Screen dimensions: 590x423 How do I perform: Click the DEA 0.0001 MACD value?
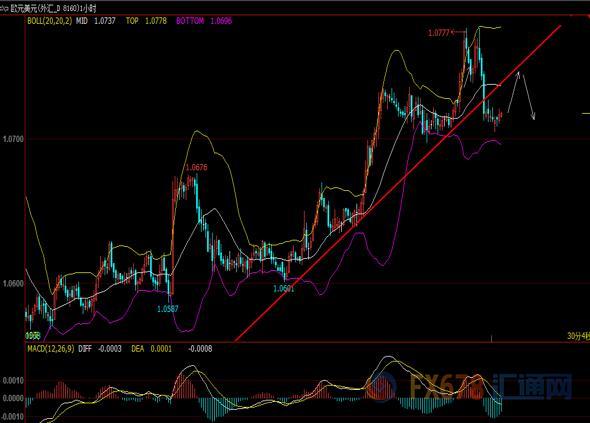pyautogui.click(x=151, y=349)
